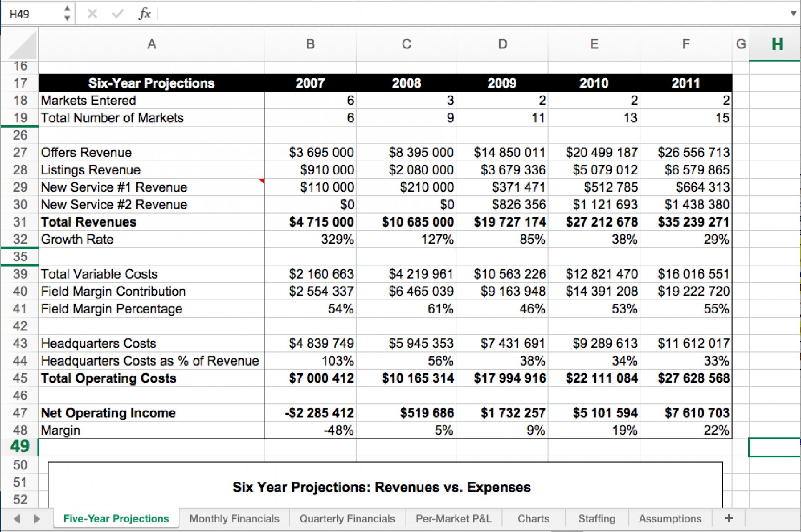Select New Service #1 Revenue label with comment
This screenshot has height=532, width=801.
coord(151,187)
